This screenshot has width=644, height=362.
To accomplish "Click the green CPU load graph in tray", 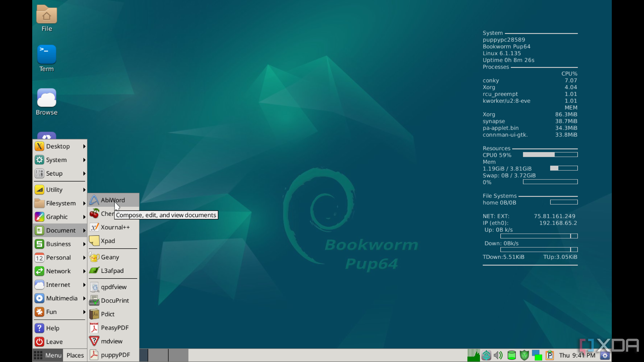I will click(473, 355).
